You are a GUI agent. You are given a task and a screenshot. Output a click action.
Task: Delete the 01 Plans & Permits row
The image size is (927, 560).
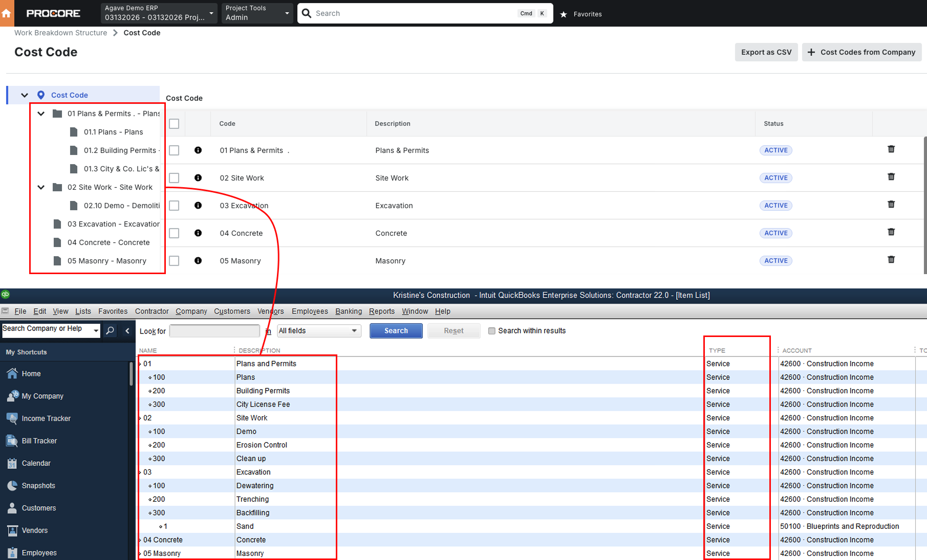point(891,149)
